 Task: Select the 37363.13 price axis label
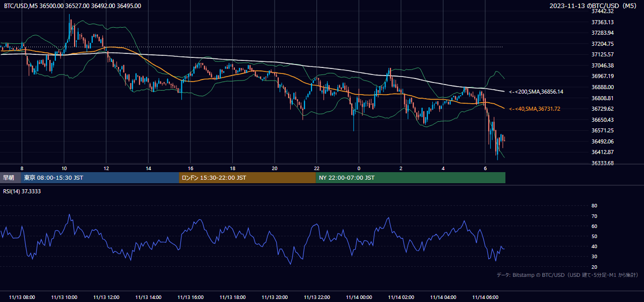coord(602,22)
